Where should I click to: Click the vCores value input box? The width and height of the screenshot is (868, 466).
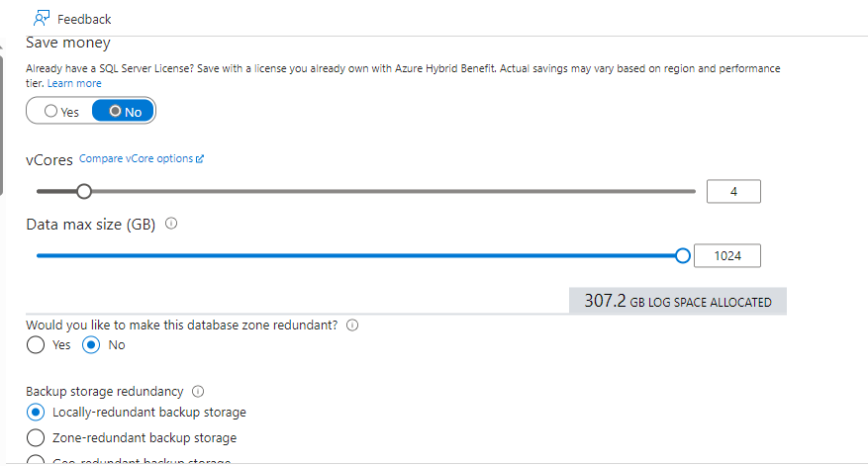(x=733, y=192)
